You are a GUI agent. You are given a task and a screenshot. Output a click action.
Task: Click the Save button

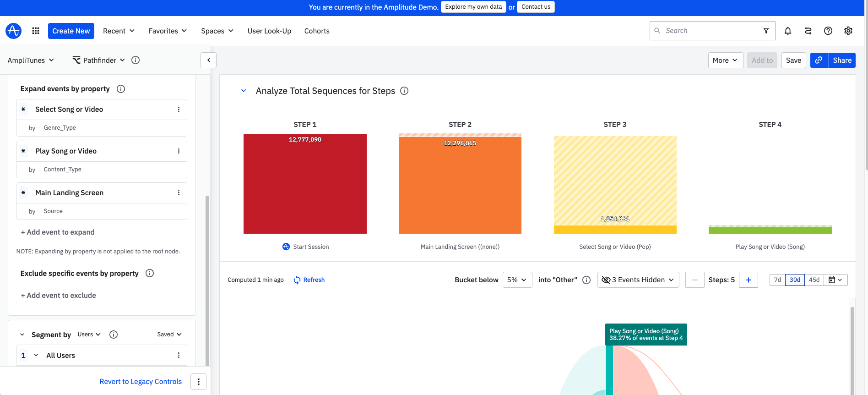(x=793, y=60)
